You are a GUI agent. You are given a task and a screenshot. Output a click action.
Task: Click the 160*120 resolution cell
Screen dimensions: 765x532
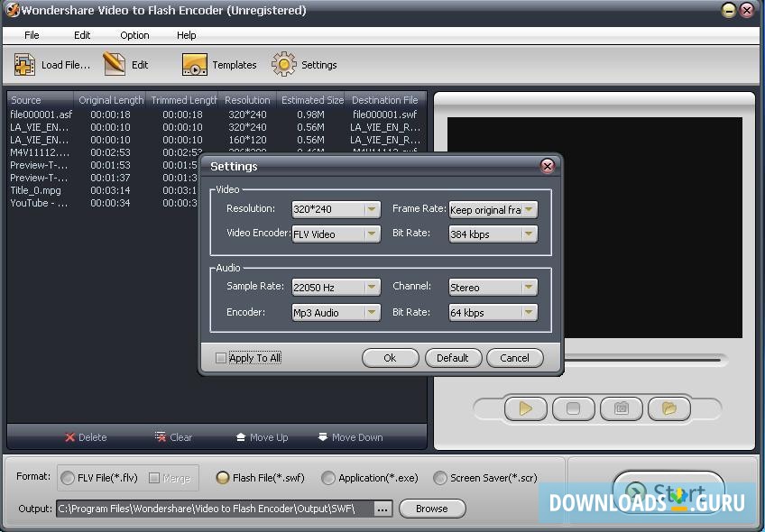pyautogui.click(x=247, y=140)
